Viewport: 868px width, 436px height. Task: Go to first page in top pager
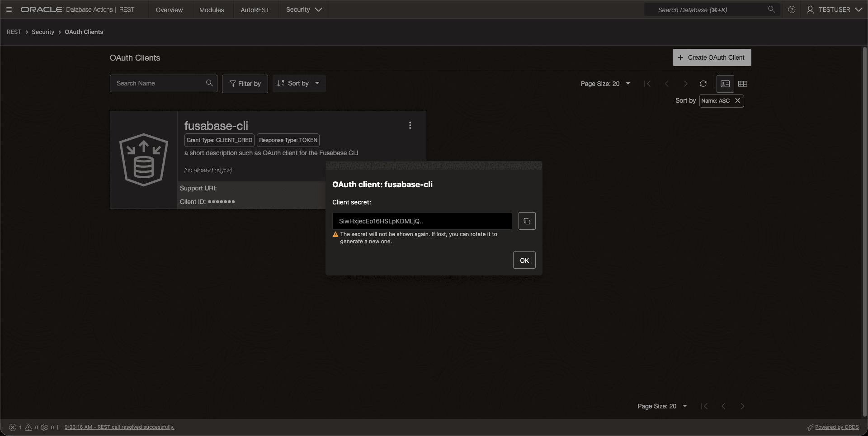pyautogui.click(x=647, y=84)
